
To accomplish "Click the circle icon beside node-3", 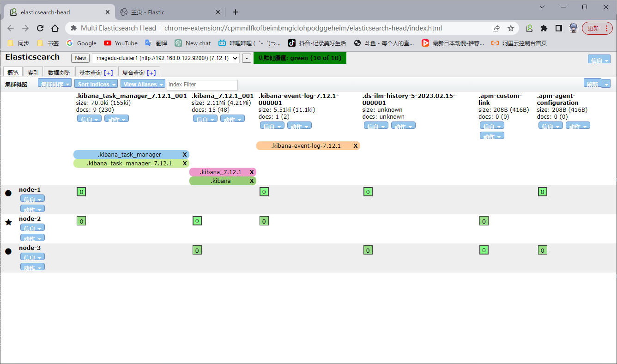I will tap(8, 251).
